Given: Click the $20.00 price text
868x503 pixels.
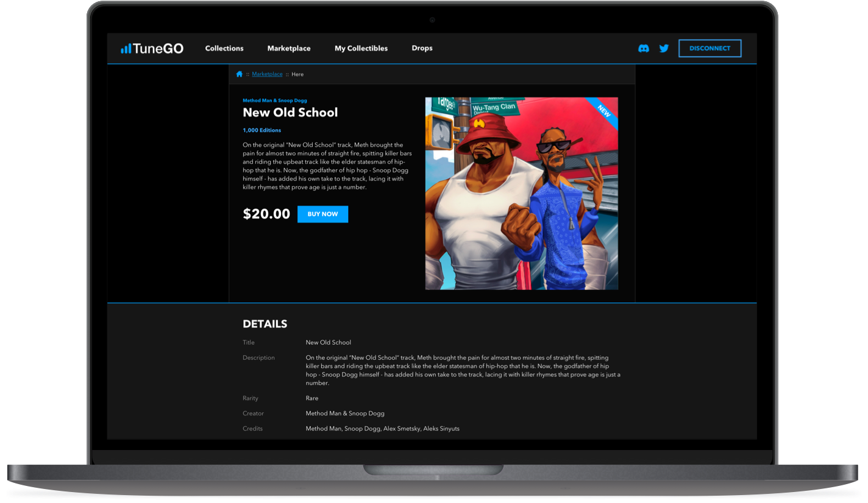Looking at the screenshot, I should coord(266,214).
